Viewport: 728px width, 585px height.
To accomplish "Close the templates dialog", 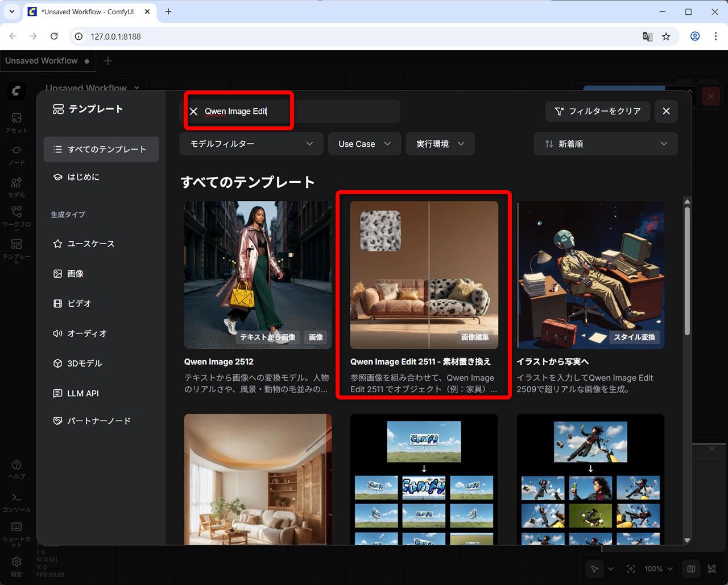I will pos(666,111).
